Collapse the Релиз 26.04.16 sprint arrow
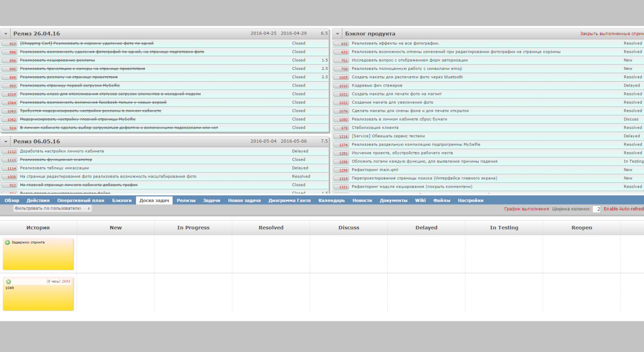The image size is (644, 352). [x=6, y=34]
